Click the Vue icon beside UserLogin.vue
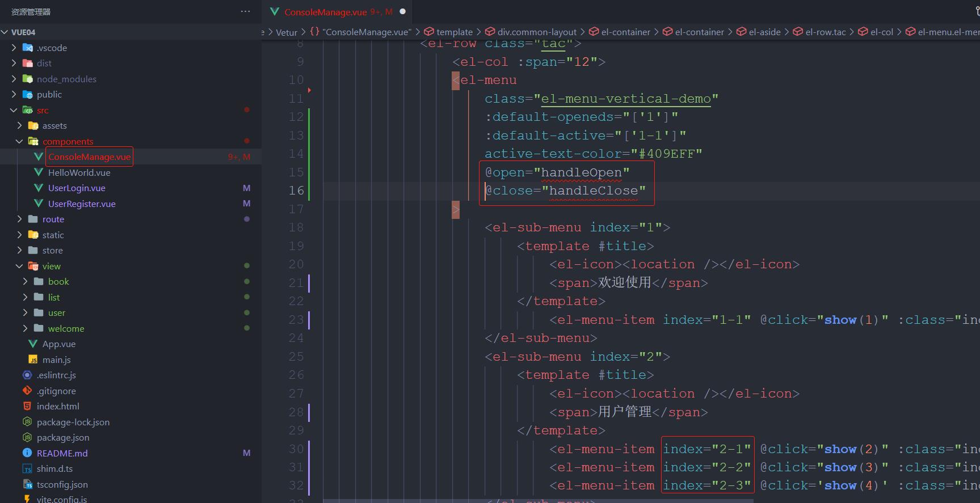Screen dimensions: 980x503 point(39,188)
